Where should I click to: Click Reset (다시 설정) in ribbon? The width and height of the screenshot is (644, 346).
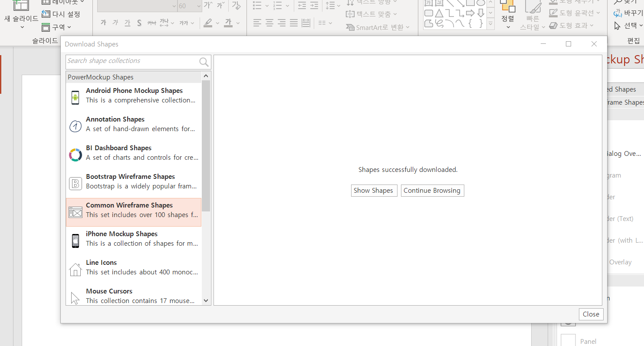point(61,14)
